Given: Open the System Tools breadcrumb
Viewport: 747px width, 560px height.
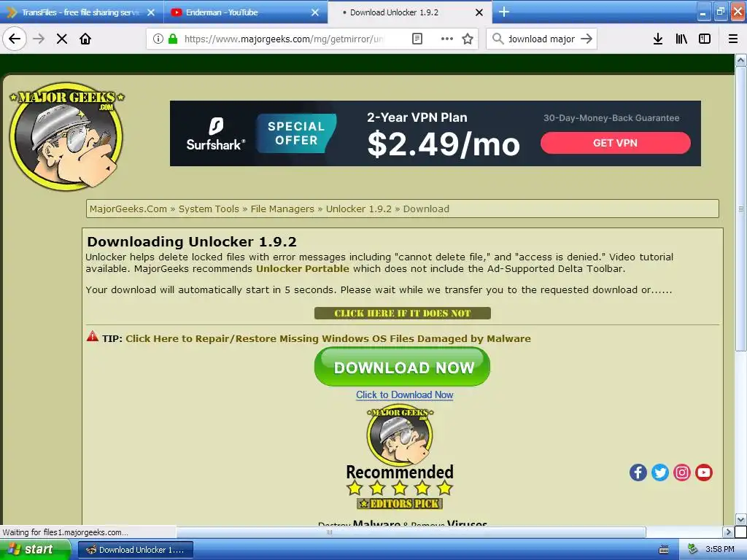Looking at the screenshot, I should point(209,209).
